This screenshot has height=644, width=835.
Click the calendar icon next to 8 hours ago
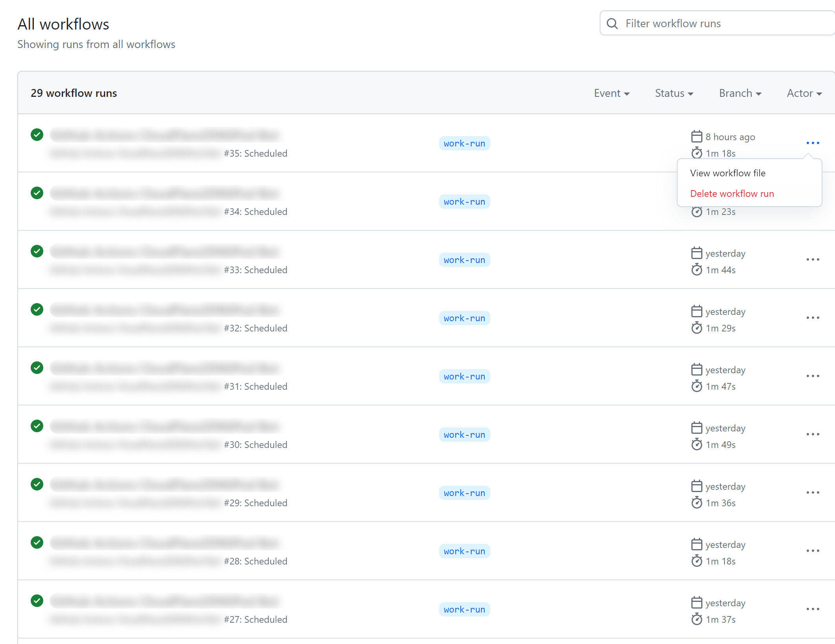[696, 136]
